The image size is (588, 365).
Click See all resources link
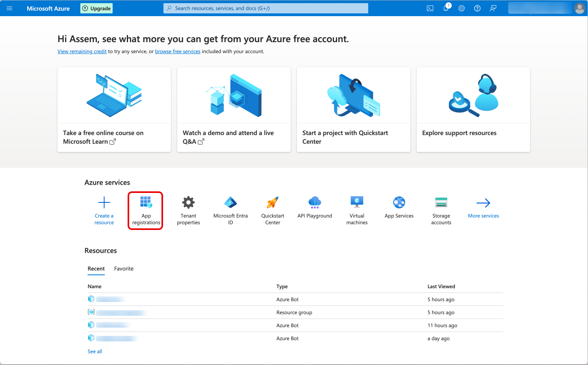[95, 352]
